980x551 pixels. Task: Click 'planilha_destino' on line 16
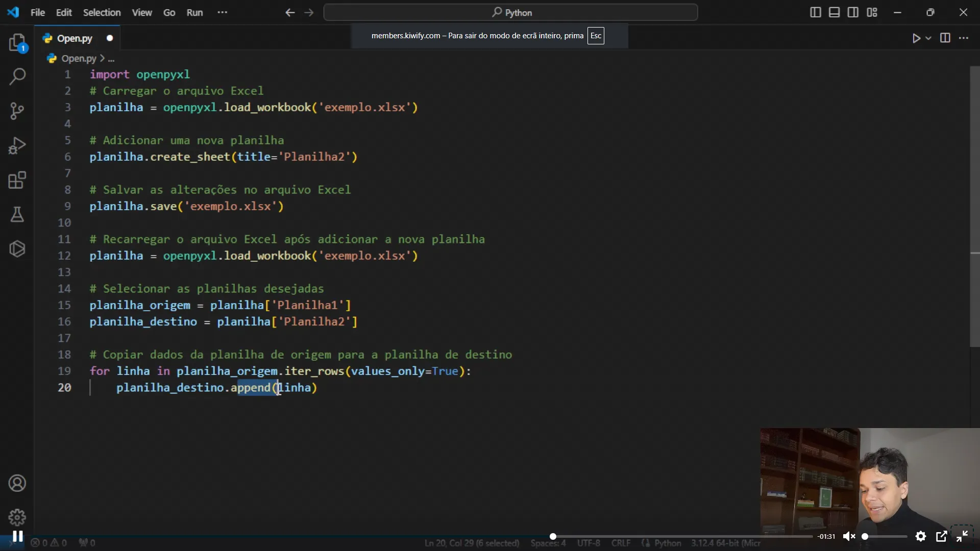pos(143,322)
